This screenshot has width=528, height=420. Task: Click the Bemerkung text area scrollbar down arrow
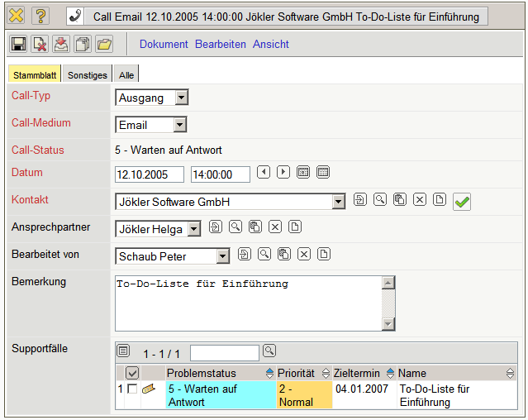[388, 324]
